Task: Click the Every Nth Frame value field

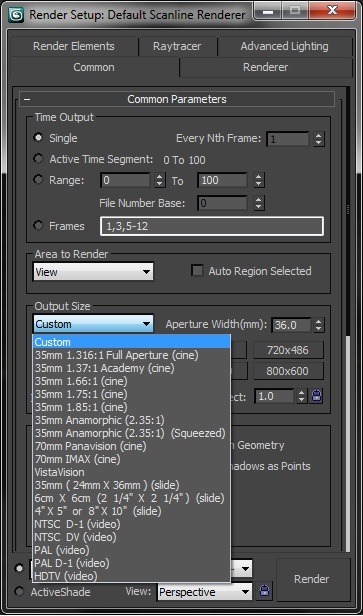Action: click(x=288, y=139)
